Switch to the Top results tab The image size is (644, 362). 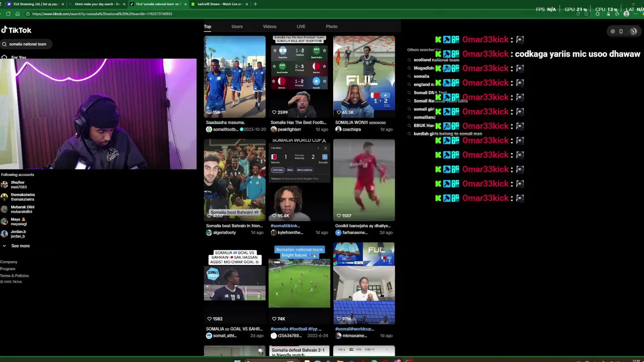pos(207,26)
